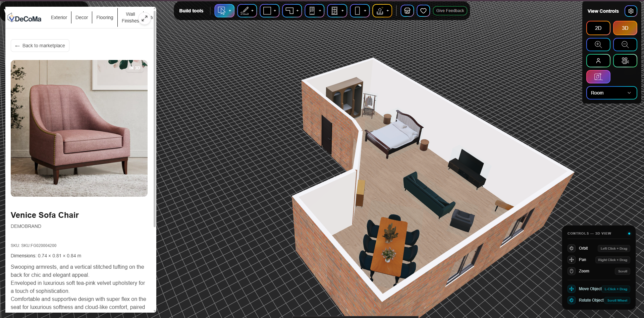Viewport: 644px width, 318px height.
Task: Open the premium upload/export tool
Action: 382,11
